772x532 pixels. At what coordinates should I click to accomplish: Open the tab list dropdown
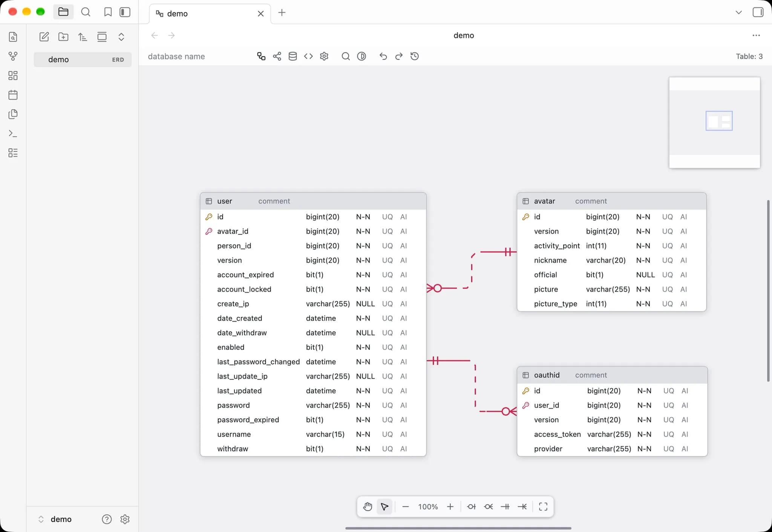click(738, 12)
